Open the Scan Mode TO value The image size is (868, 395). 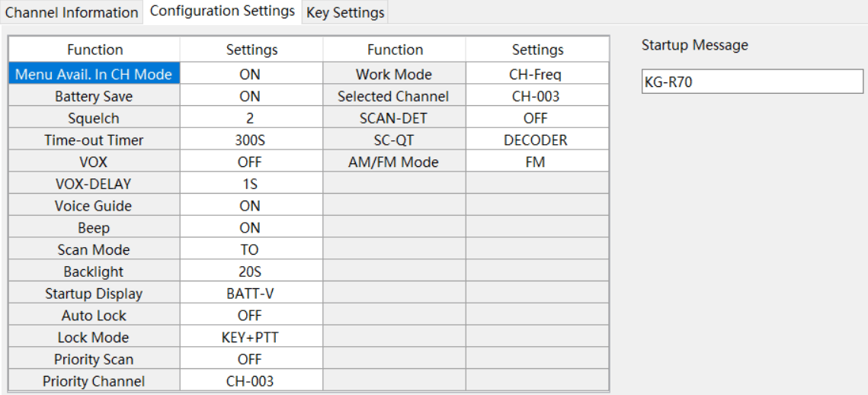pyautogui.click(x=251, y=249)
